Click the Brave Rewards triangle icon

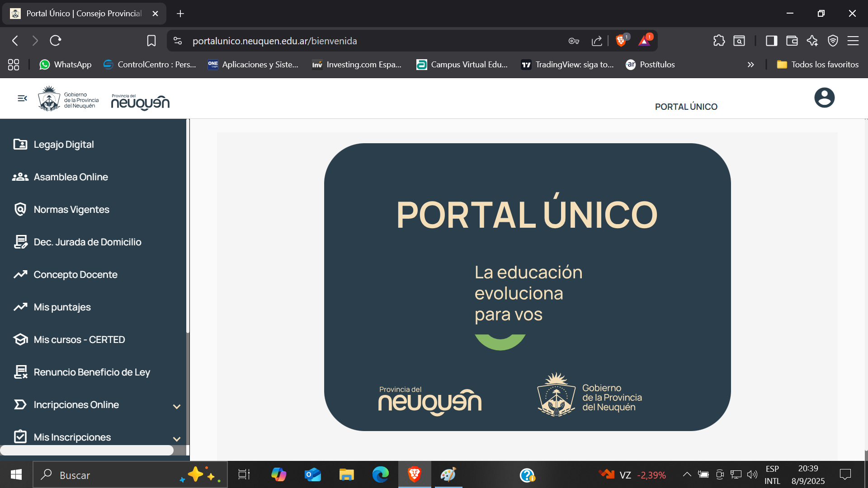pos(644,41)
